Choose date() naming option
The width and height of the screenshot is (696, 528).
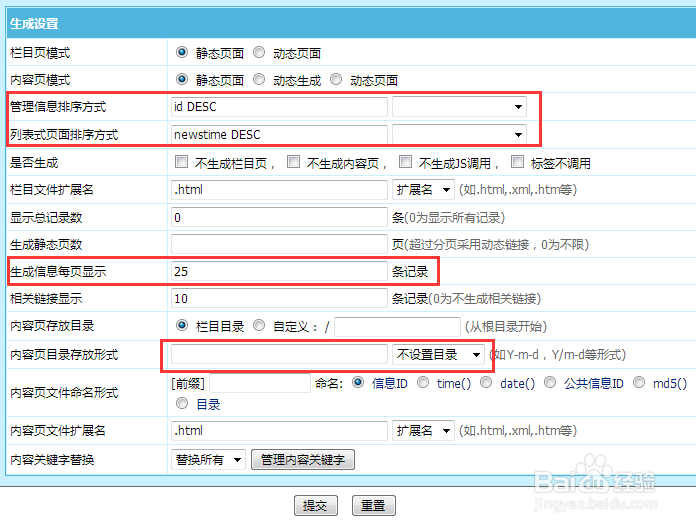486,382
